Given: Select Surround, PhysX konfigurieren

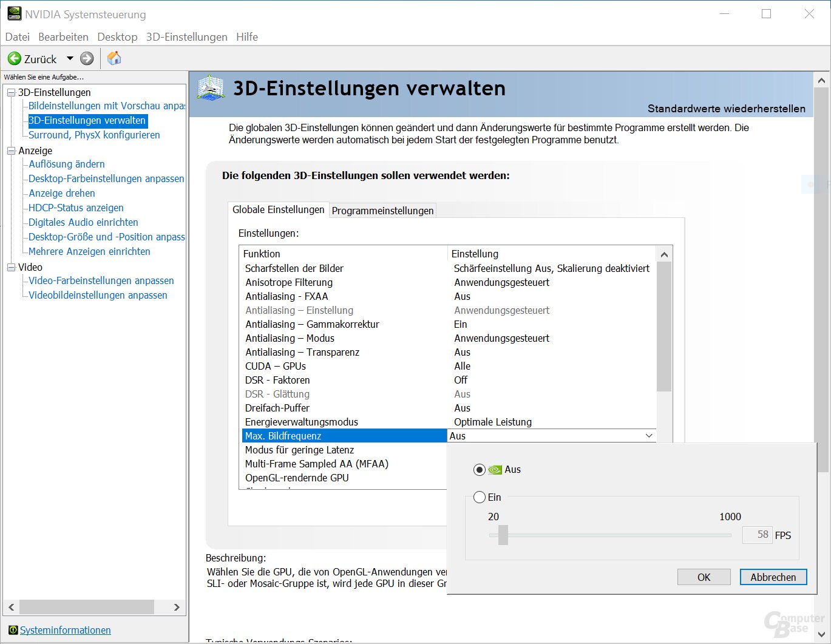Looking at the screenshot, I should [x=94, y=135].
